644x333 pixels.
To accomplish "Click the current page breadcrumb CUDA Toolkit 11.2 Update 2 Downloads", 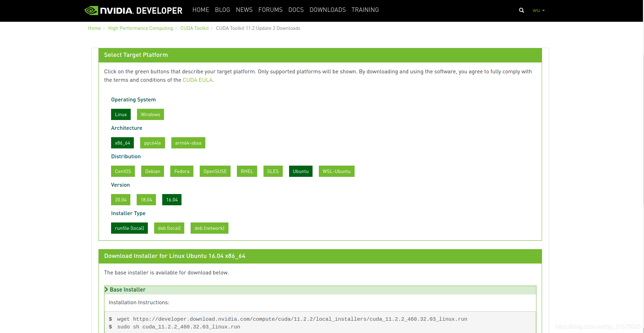I will click(258, 28).
